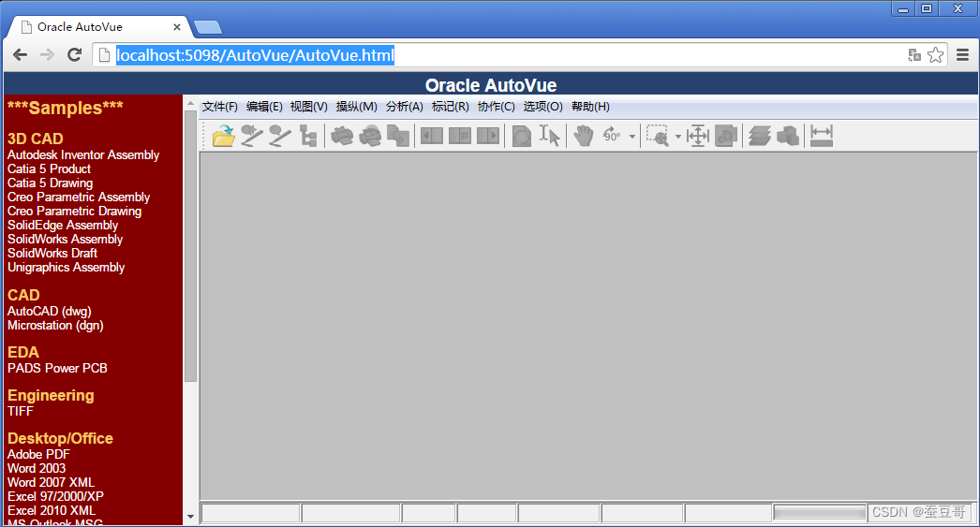Select the Zoom Area tool
The width and height of the screenshot is (980, 527).
tap(657, 136)
